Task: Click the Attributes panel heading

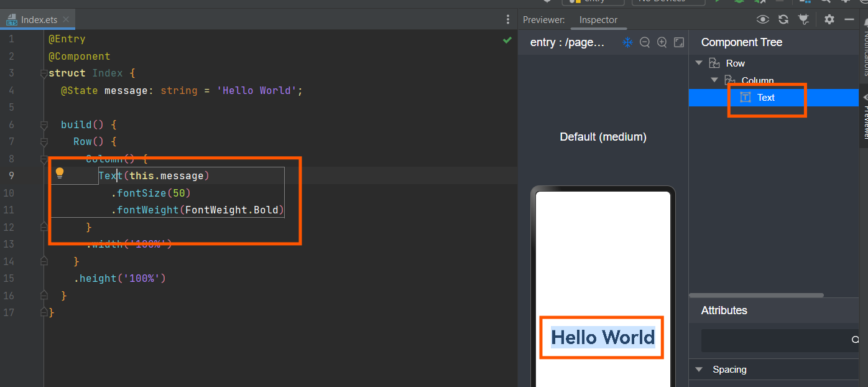Action: [x=724, y=310]
